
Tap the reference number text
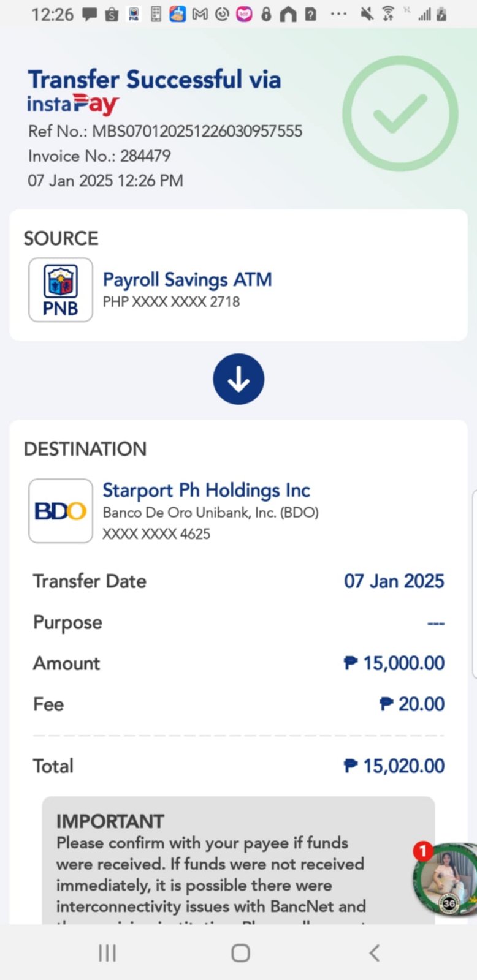tap(165, 131)
